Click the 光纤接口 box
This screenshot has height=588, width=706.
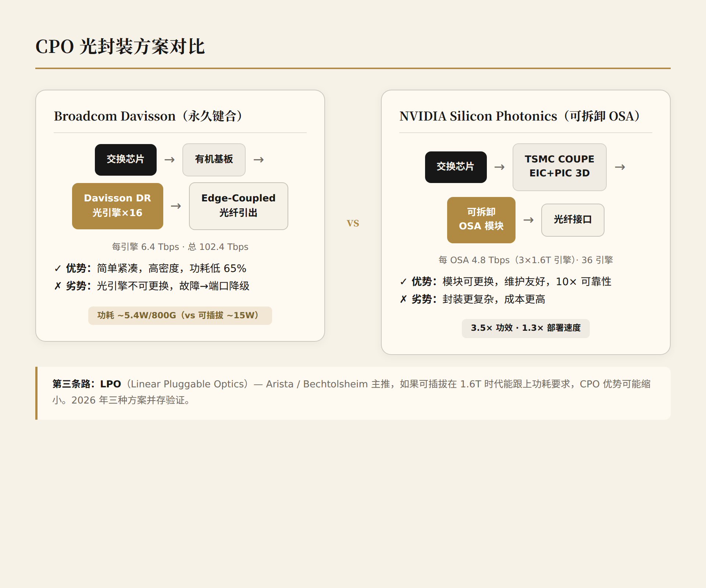[573, 220]
